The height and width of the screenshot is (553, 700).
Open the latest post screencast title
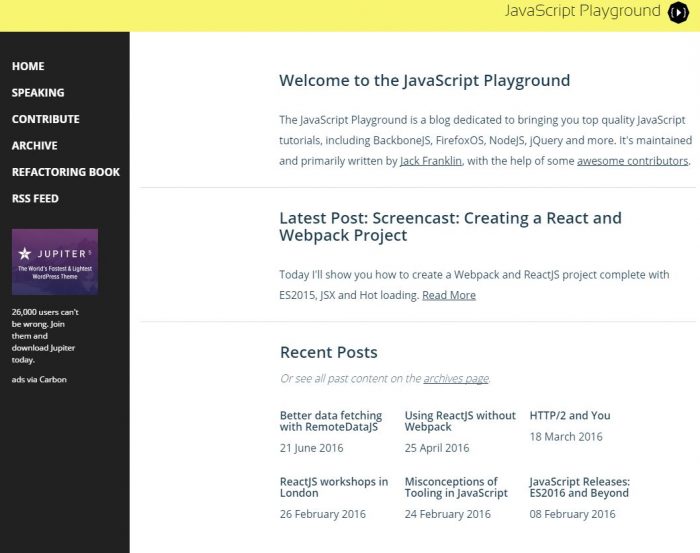coord(450,227)
